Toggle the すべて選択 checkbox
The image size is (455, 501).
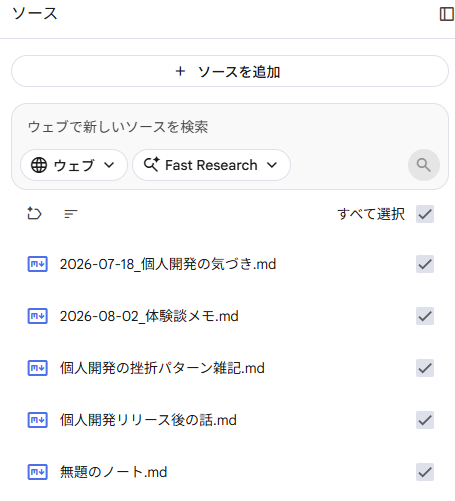pyautogui.click(x=425, y=214)
